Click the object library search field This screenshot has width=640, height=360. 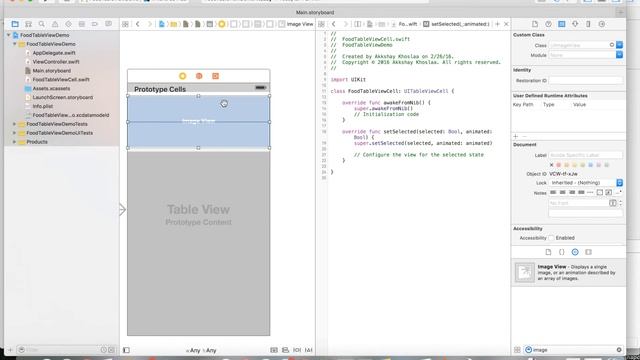(x=573, y=350)
